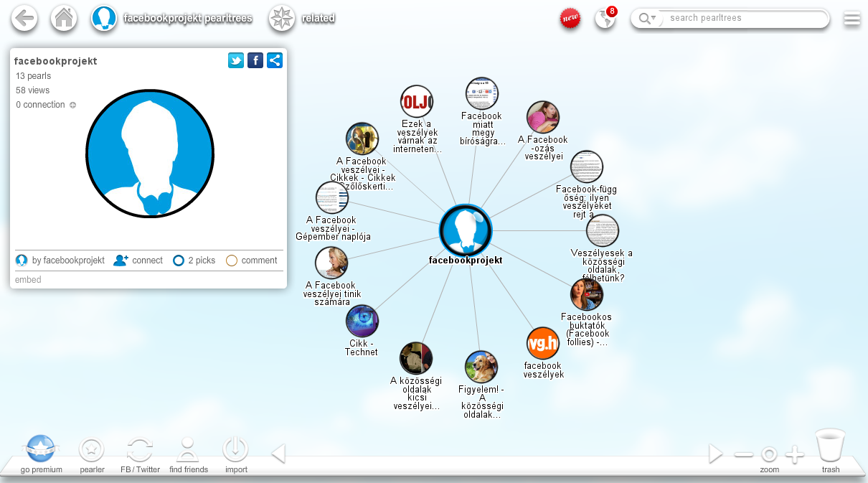Click the comment link

tap(252, 261)
